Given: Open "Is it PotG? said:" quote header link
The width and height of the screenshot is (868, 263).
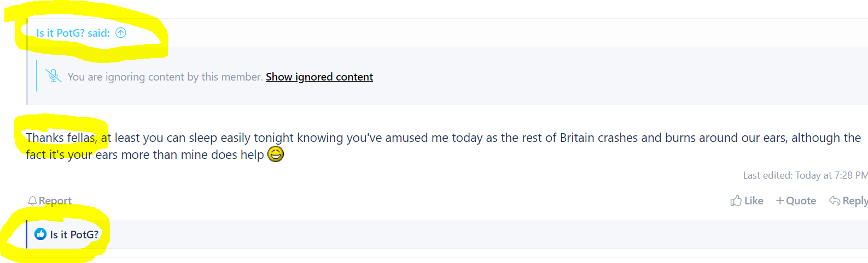Looking at the screenshot, I should pyautogui.click(x=73, y=33).
